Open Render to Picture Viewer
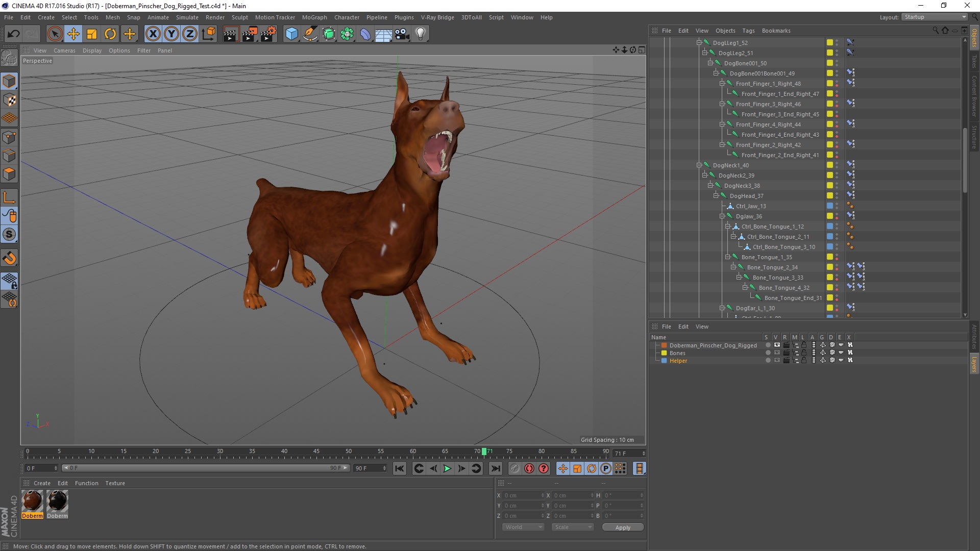 pyautogui.click(x=250, y=34)
